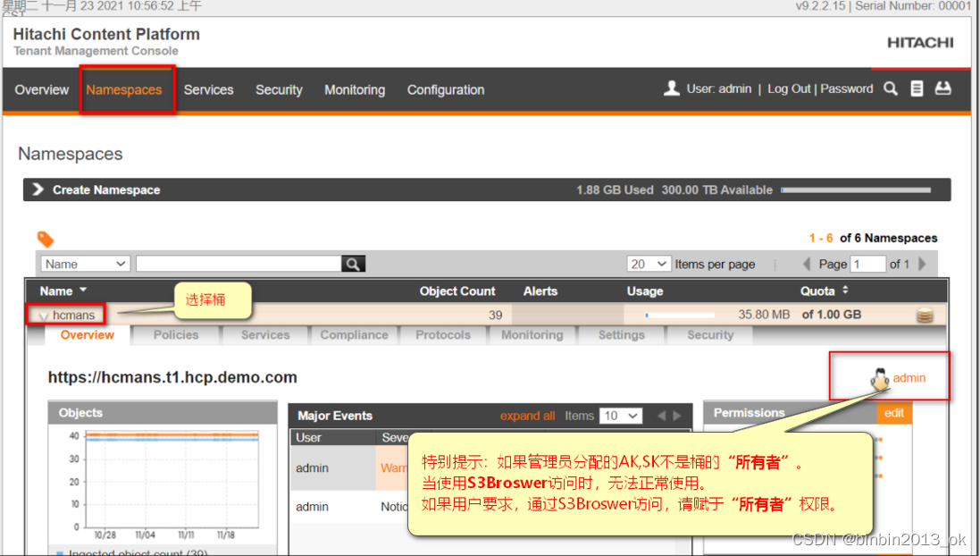
Task: Switch to the Settings tab
Action: (x=621, y=335)
